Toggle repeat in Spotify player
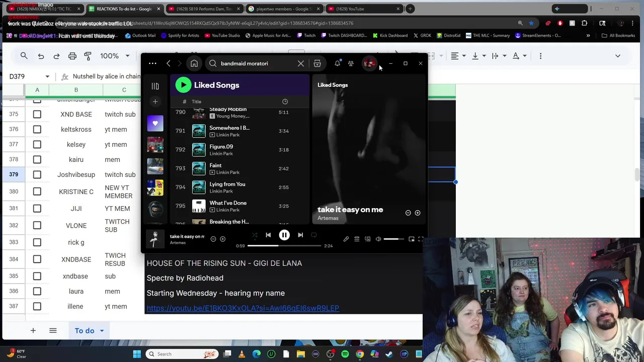644x362 pixels. [x=314, y=235]
